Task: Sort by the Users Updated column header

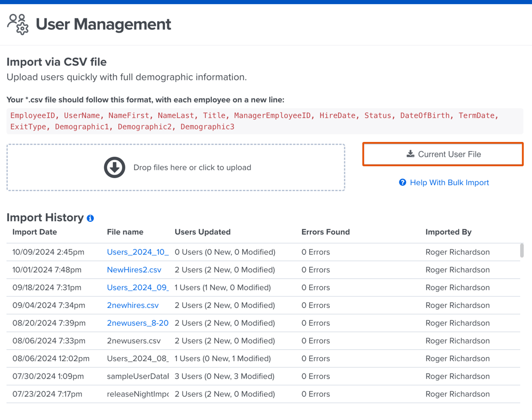Action: point(202,232)
